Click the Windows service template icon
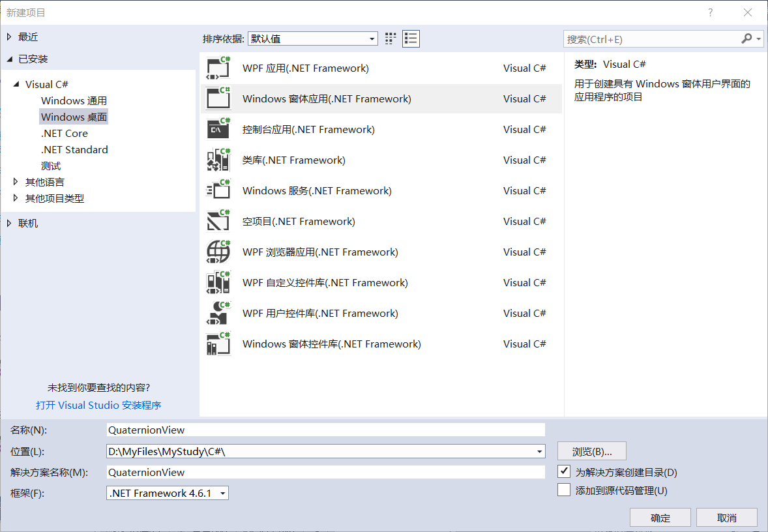Image resolution: width=768 pixels, height=532 pixels. click(x=218, y=190)
